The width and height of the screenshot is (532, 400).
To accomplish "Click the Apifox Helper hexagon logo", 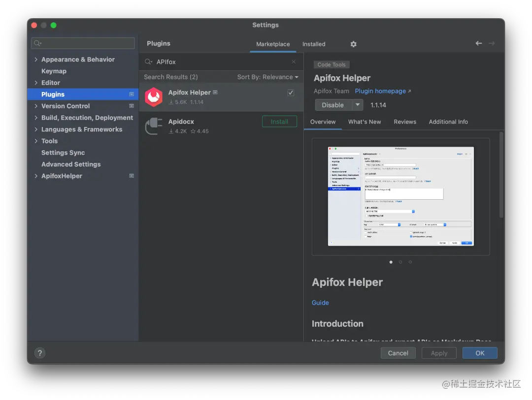I will coord(154,97).
